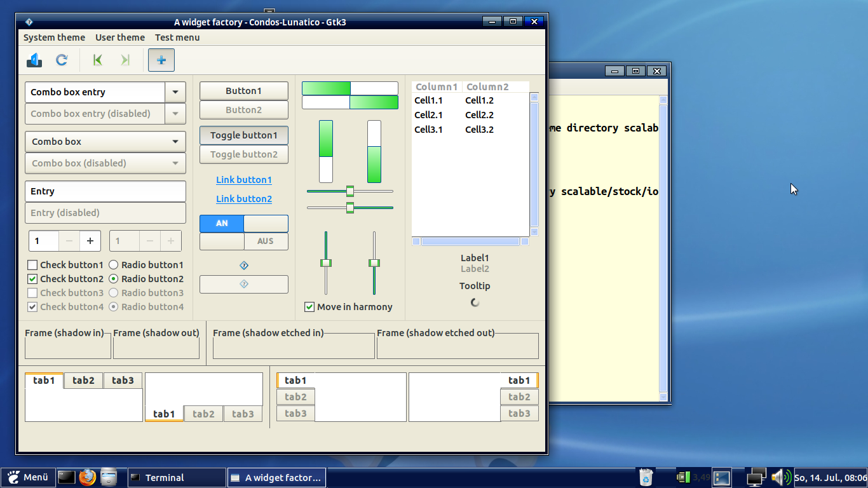Click the right vertical scale slider handle
Image resolution: width=868 pixels, height=488 pixels.
374,263
